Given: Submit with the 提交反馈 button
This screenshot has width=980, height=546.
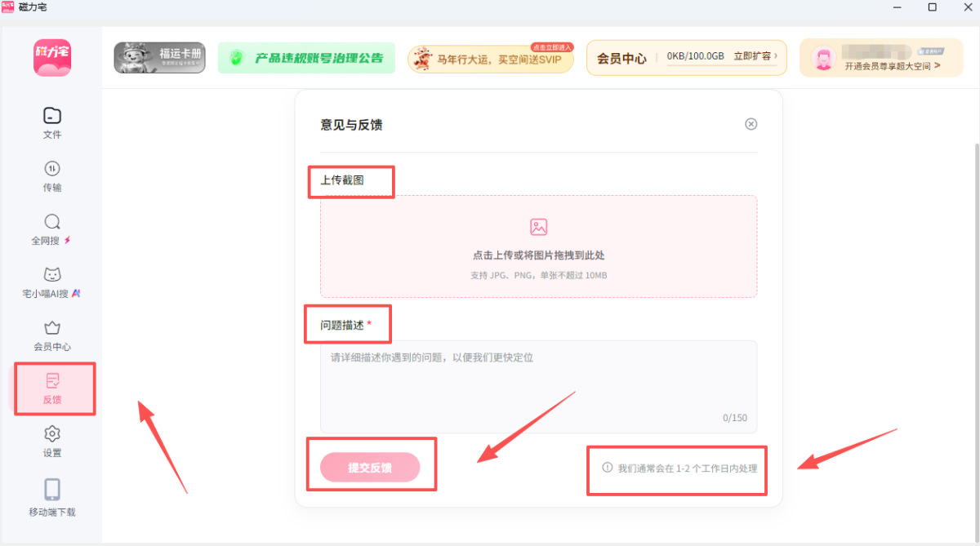Looking at the screenshot, I should [370, 468].
